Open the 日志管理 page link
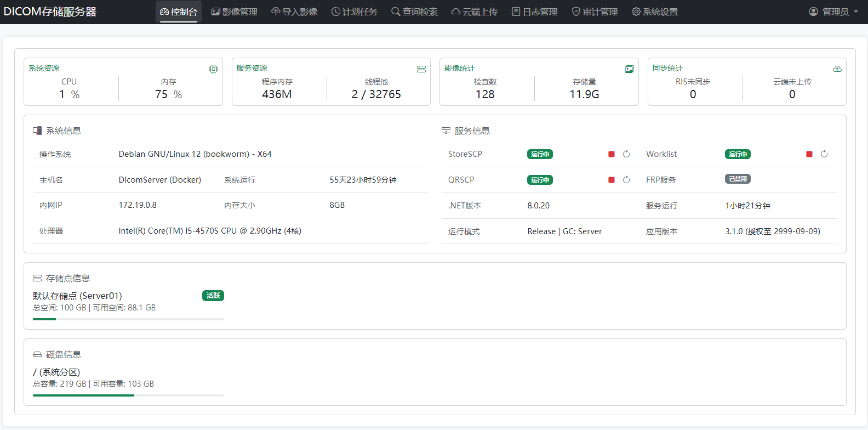Image resolution: width=868 pixels, height=430 pixels. (535, 12)
